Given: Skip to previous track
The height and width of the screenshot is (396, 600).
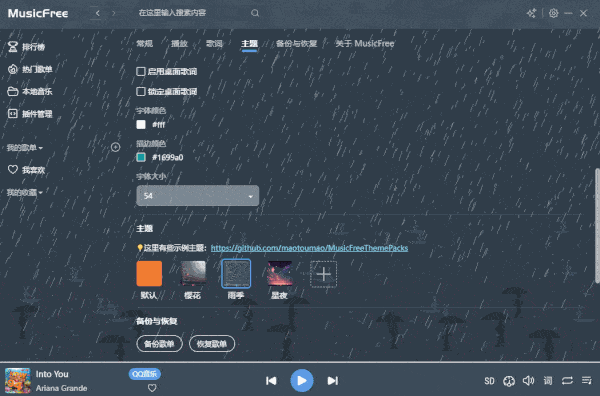Looking at the screenshot, I should click(271, 381).
